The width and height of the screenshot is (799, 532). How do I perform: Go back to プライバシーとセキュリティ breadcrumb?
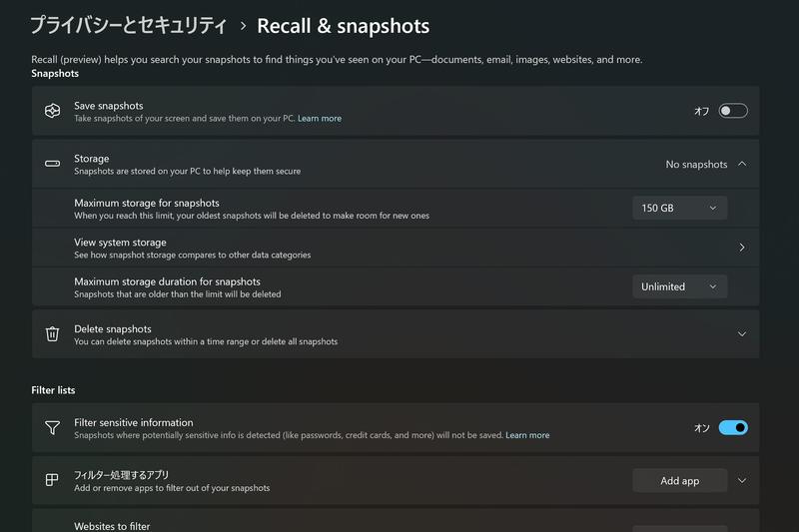pyautogui.click(x=129, y=26)
